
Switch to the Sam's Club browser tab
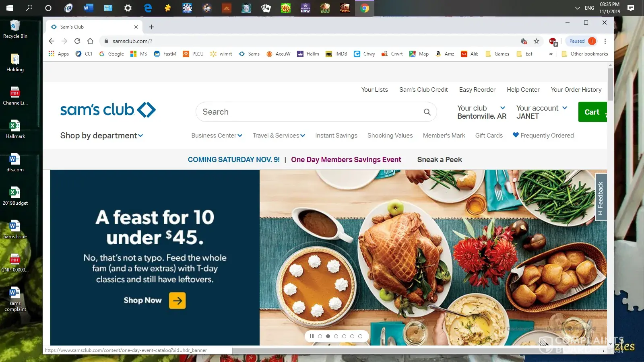[x=93, y=27]
